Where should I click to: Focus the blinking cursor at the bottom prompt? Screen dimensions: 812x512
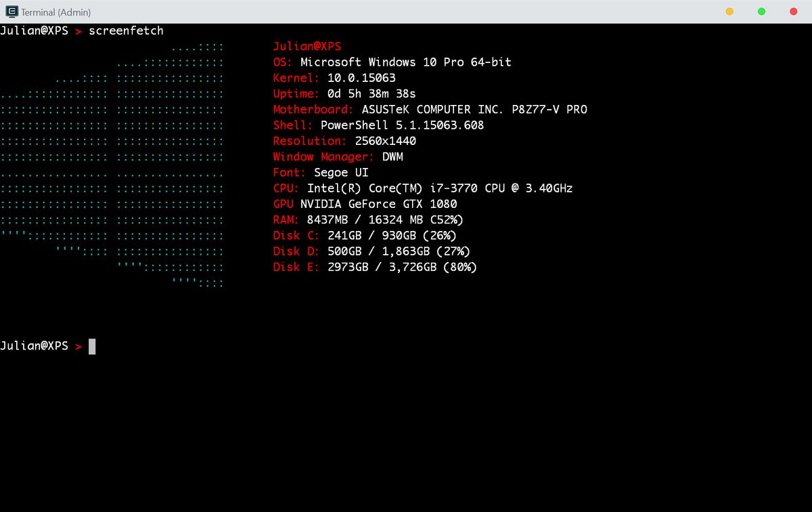[92, 346]
